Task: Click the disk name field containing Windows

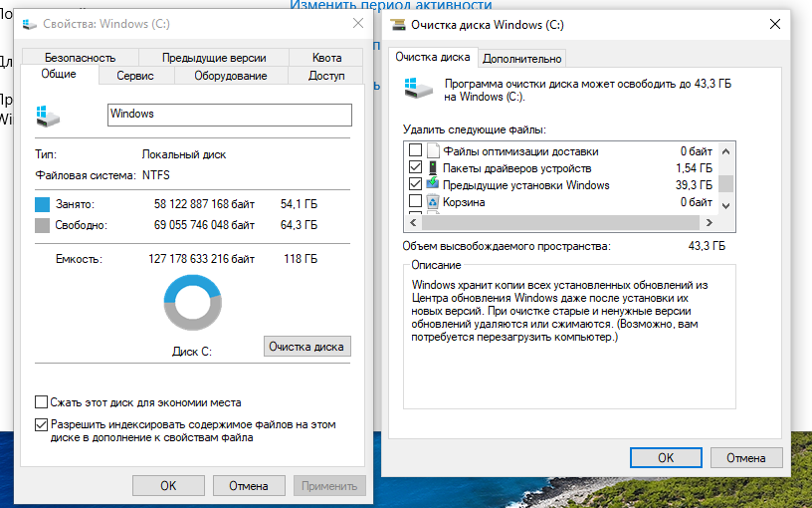Action: [230, 115]
